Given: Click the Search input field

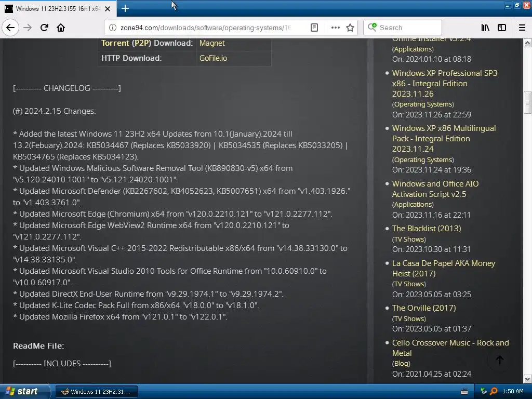Looking at the screenshot, I should point(403,28).
